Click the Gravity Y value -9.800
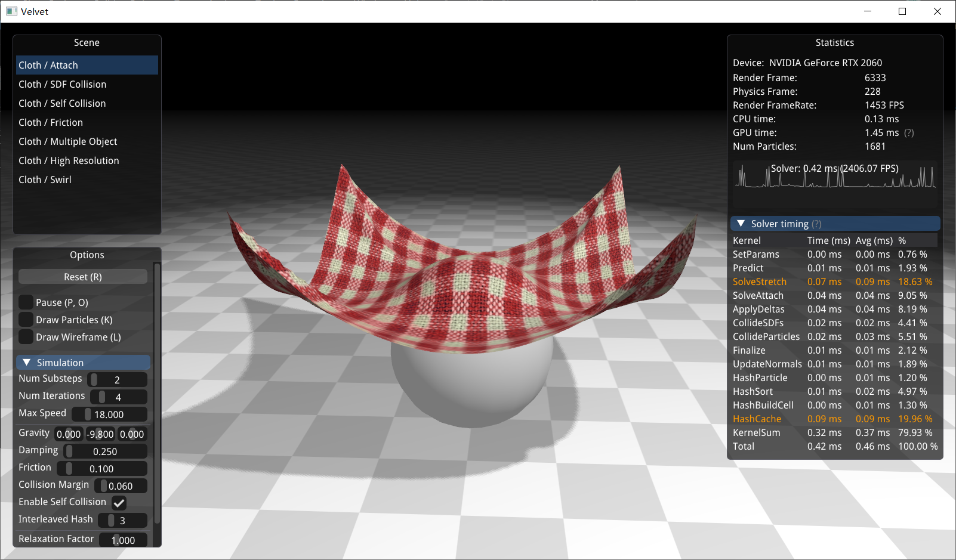 pos(100,434)
